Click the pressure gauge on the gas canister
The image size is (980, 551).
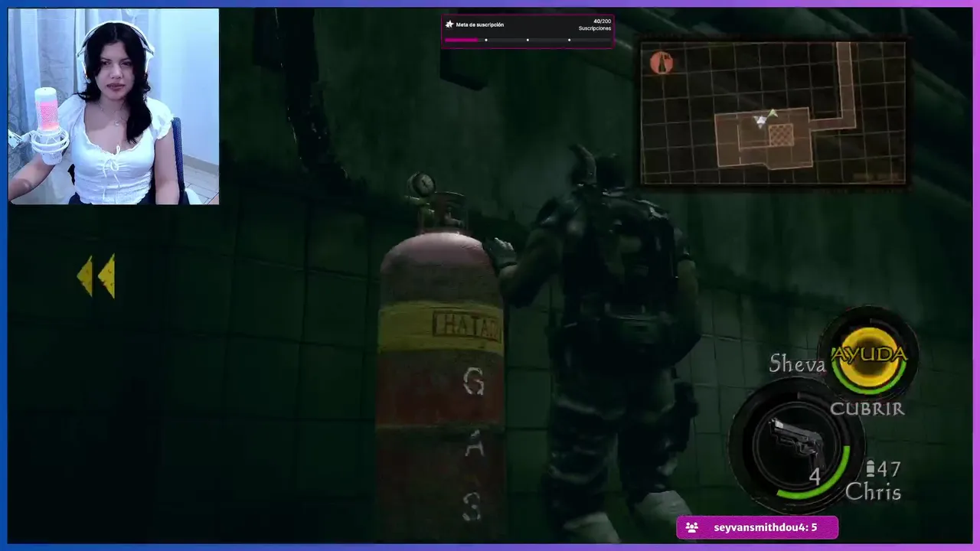(x=422, y=184)
